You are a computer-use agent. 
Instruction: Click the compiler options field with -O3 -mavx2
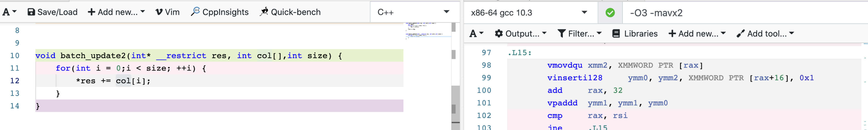[x=741, y=13]
